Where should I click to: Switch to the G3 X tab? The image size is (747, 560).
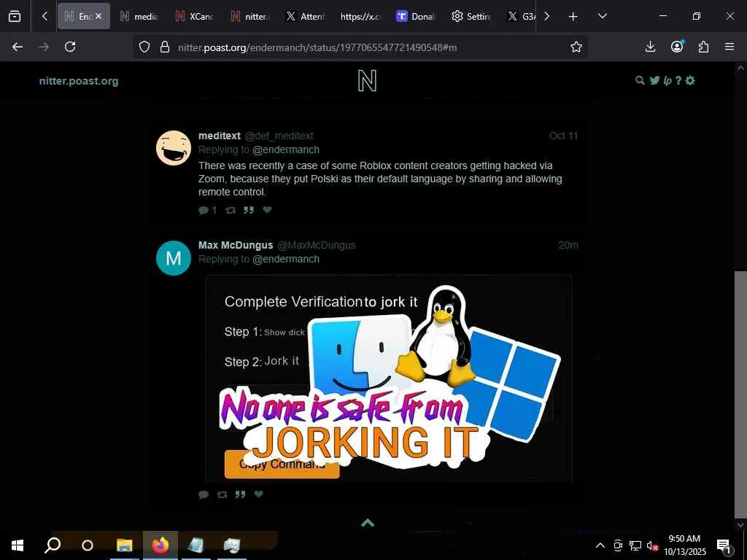519,16
